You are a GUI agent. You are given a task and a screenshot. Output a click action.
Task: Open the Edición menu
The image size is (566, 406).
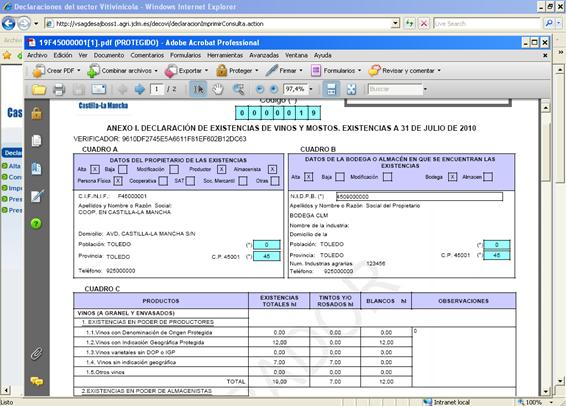click(x=63, y=55)
